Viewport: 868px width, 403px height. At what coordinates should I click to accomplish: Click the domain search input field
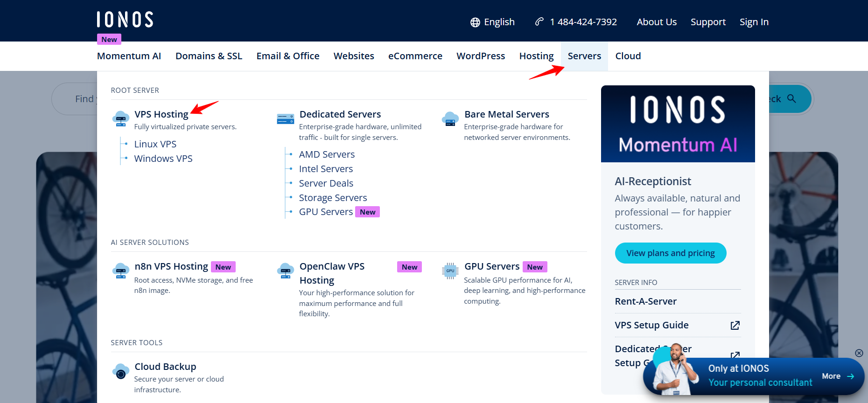pos(75,99)
